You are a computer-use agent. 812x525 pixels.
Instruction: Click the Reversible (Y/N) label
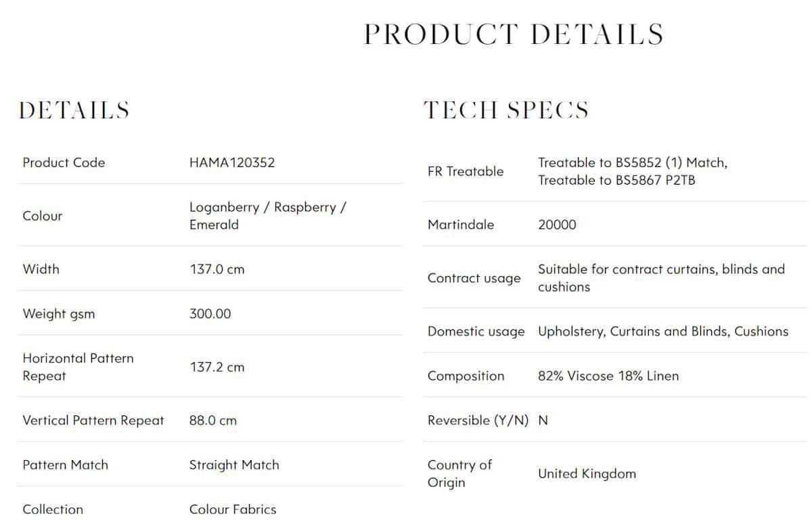pos(478,420)
